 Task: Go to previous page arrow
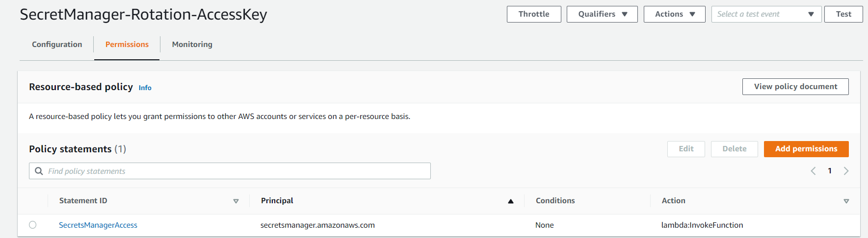813,171
